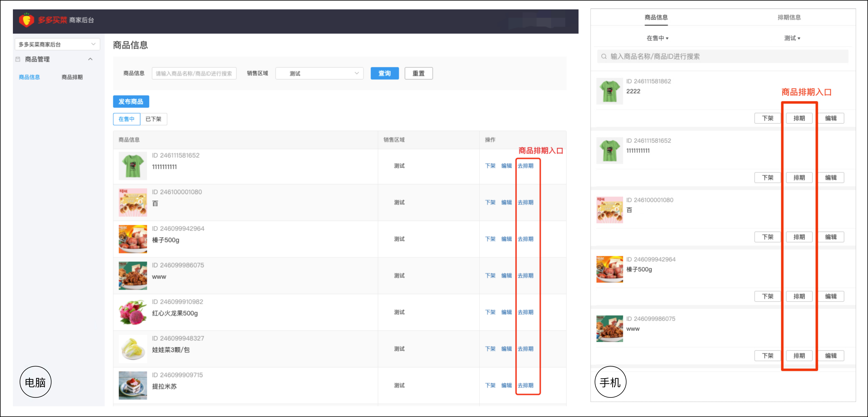The width and height of the screenshot is (868, 417).
Task: Switch to mobile 商品信息 tab
Action: point(656,18)
